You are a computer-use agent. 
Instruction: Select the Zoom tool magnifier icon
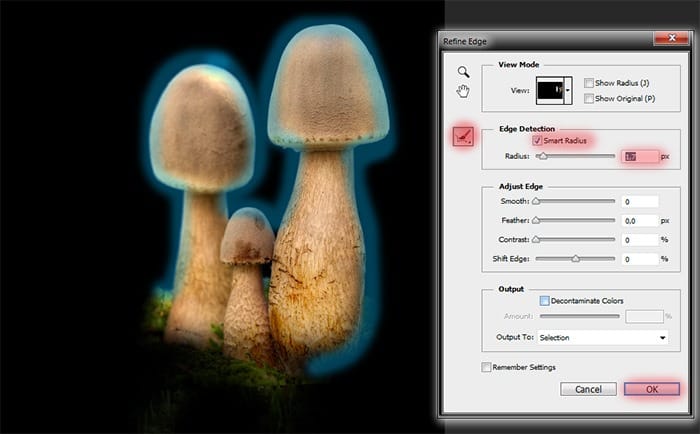pos(462,72)
